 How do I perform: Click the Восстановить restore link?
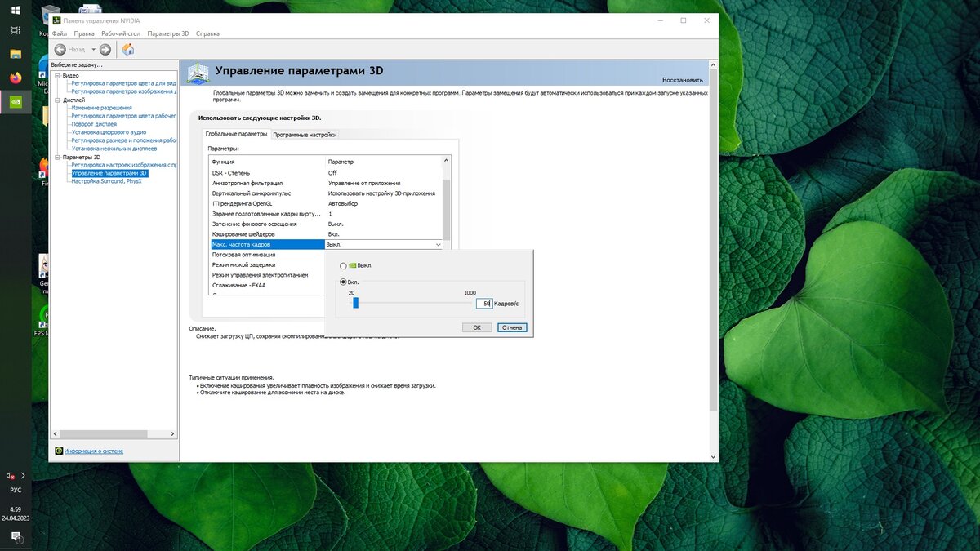[x=682, y=80]
